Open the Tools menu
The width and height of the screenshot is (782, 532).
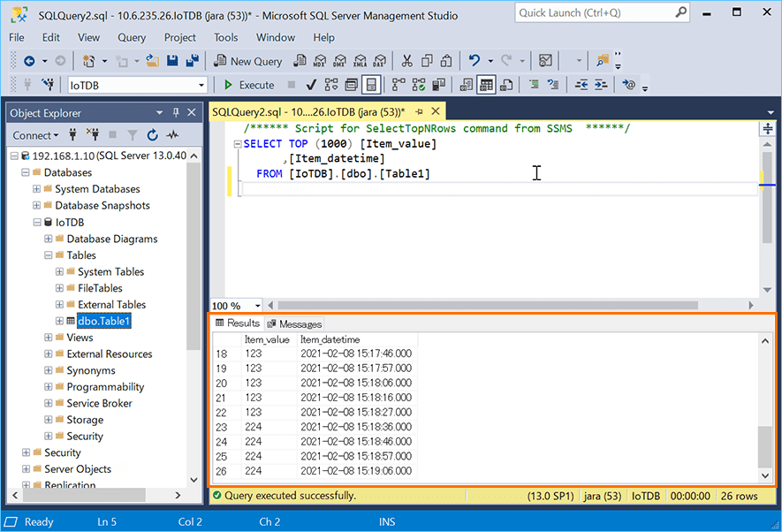(x=226, y=37)
